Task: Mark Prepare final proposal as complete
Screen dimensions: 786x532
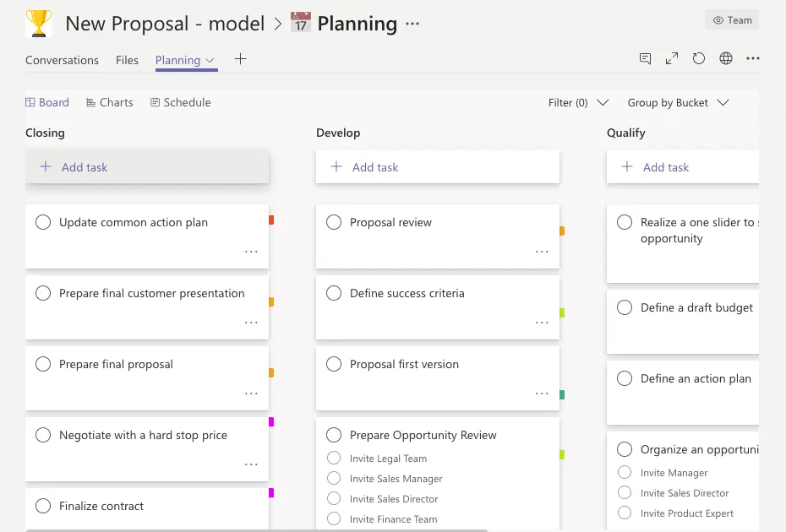Action: tap(43, 364)
